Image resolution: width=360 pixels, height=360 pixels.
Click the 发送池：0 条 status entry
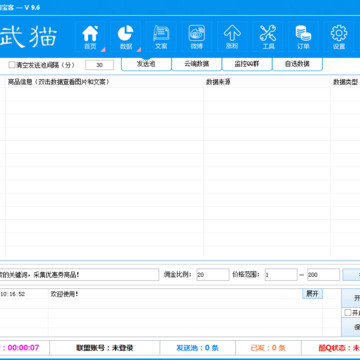click(x=197, y=348)
